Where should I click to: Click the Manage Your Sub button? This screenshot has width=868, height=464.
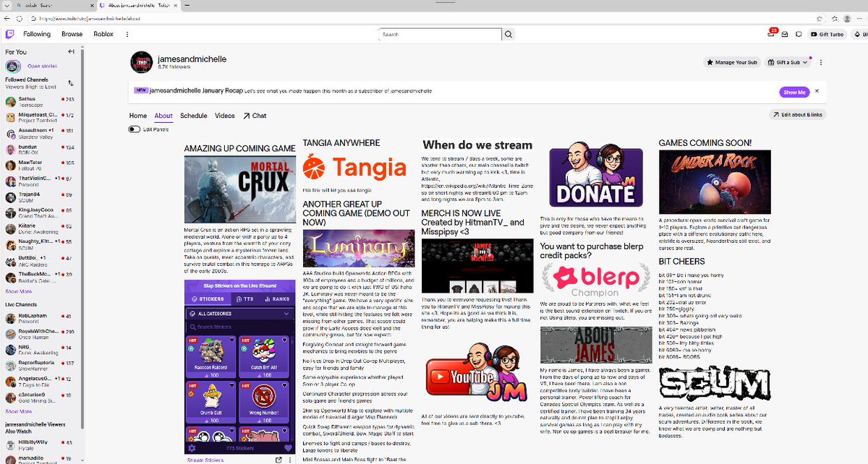coord(732,62)
